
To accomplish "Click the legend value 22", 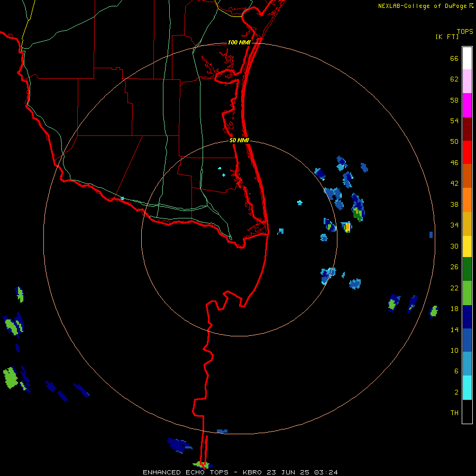I will click(454, 288).
